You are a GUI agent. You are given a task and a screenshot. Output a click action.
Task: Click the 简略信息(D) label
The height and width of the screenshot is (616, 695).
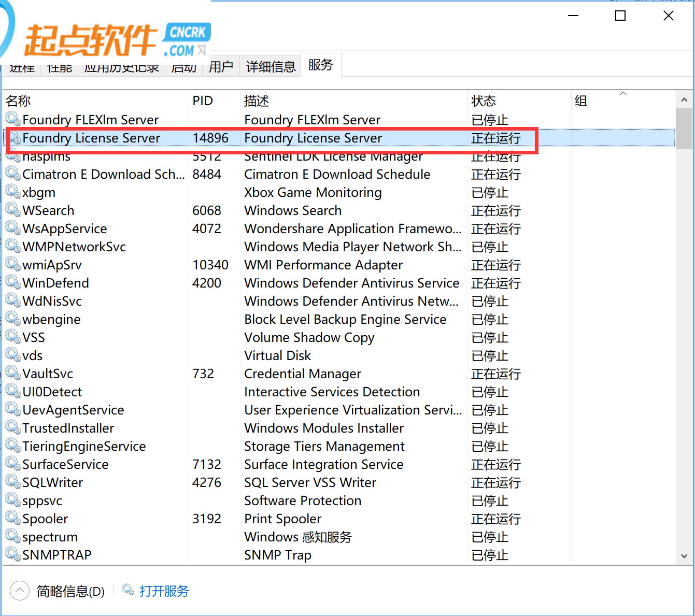coord(70,591)
